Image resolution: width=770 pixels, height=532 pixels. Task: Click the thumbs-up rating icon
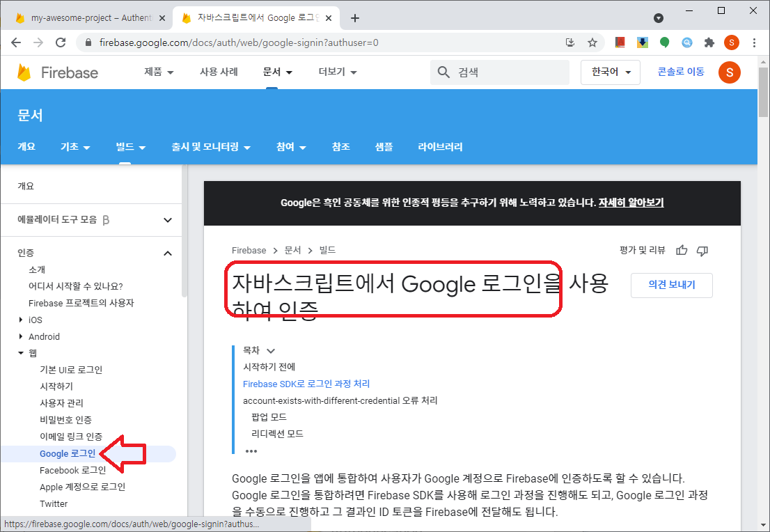682,251
